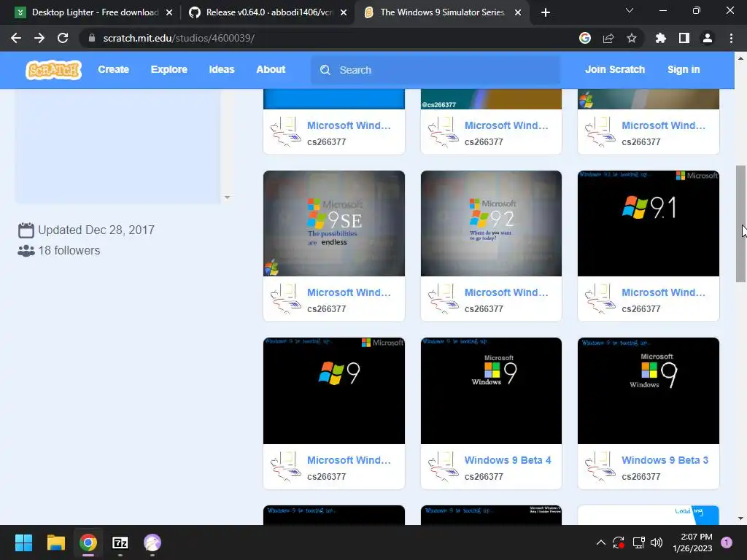Open the About menu item
747x560 pixels.
[x=271, y=69]
